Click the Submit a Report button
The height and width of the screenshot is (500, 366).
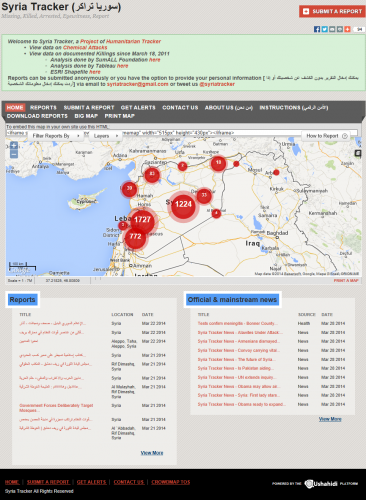[x=332, y=11]
